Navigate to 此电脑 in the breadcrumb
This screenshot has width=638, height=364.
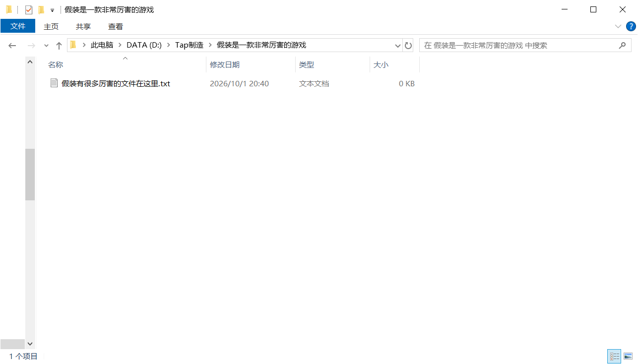pos(102,45)
